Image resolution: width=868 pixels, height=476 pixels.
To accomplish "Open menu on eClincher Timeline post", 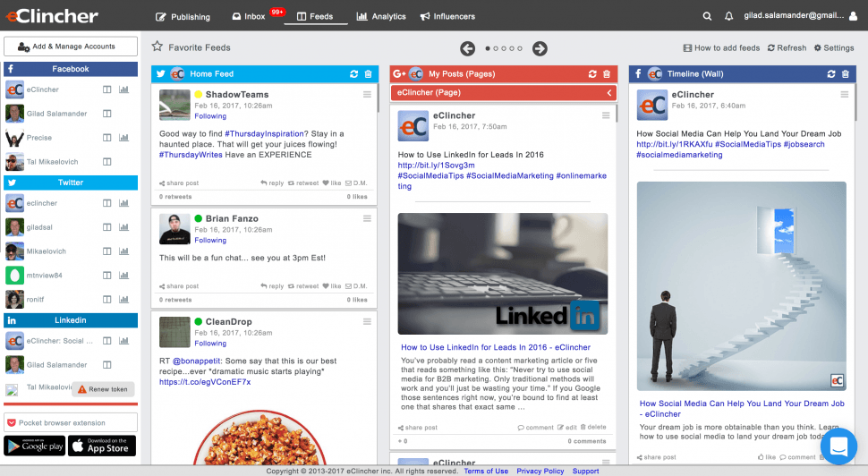I will [x=844, y=95].
